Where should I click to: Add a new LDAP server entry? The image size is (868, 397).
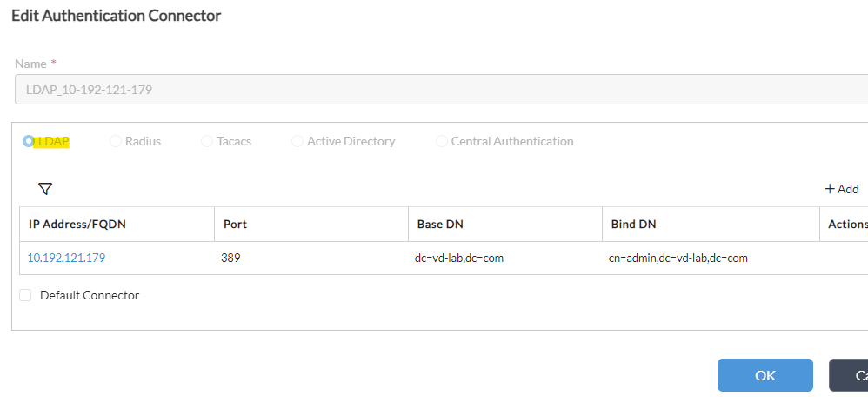pos(842,189)
